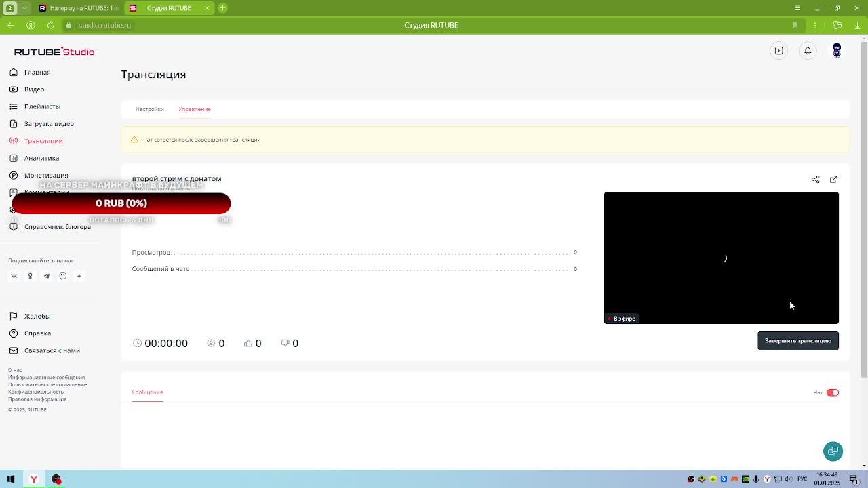Open stream in new window icon
Viewport: 868px width, 488px height.
833,180
